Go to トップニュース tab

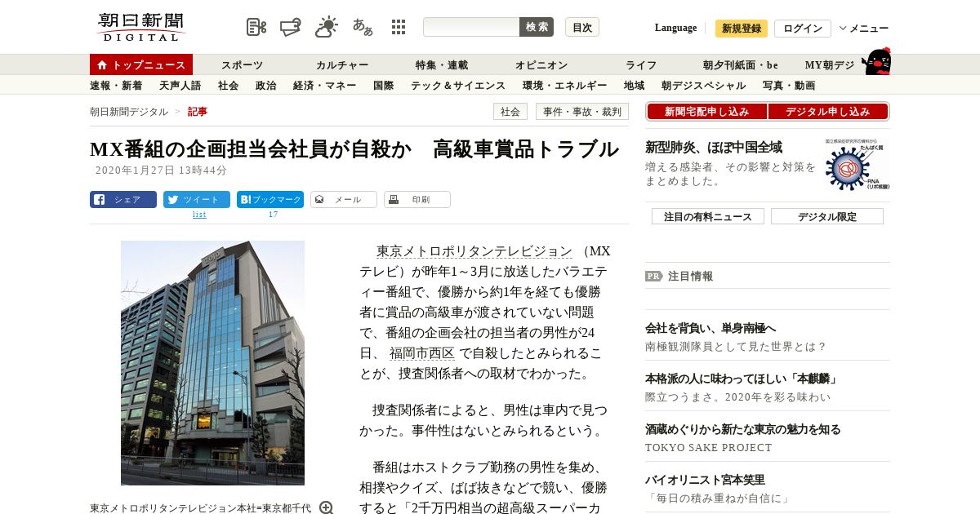point(141,64)
